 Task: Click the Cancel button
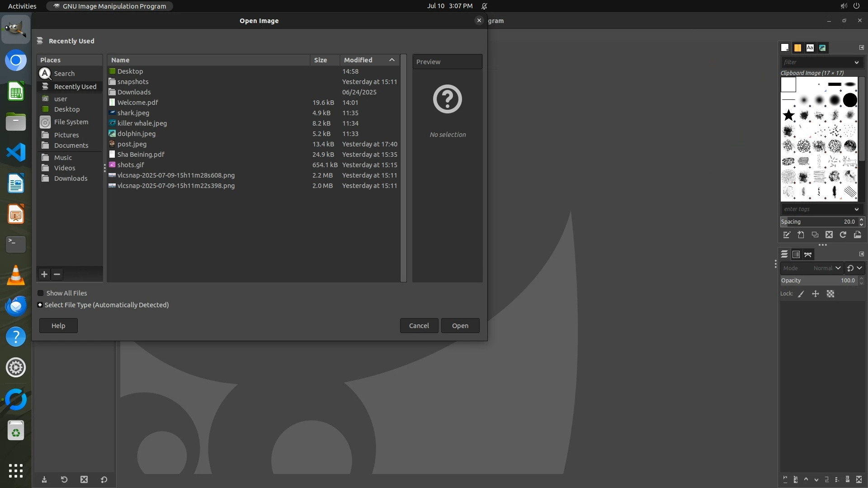click(419, 326)
